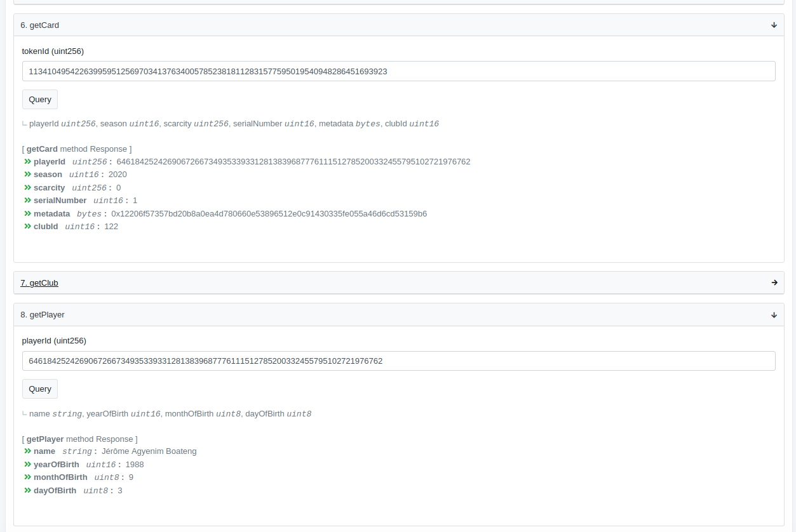Click the green chevron beside the yearOfBirth result
Viewport: 796px width, 532px height.
(x=28, y=465)
